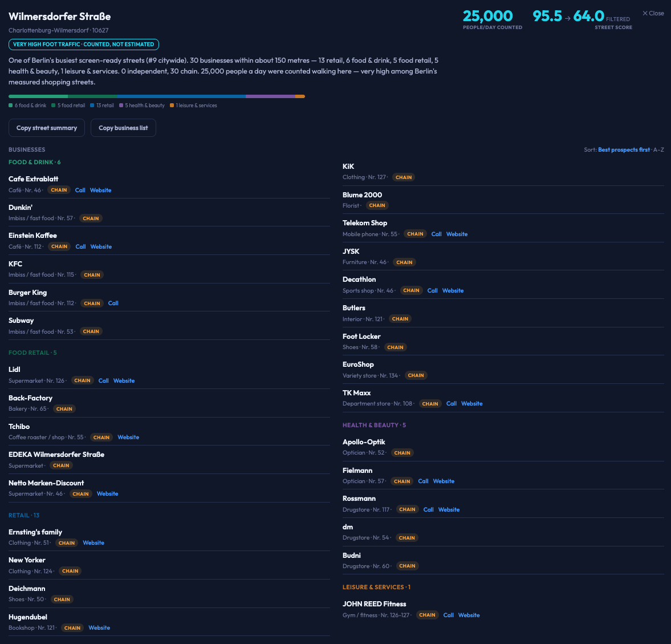The height and width of the screenshot is (644, 671).
Task: Select the Budni entry
Action: coord(351,556)
